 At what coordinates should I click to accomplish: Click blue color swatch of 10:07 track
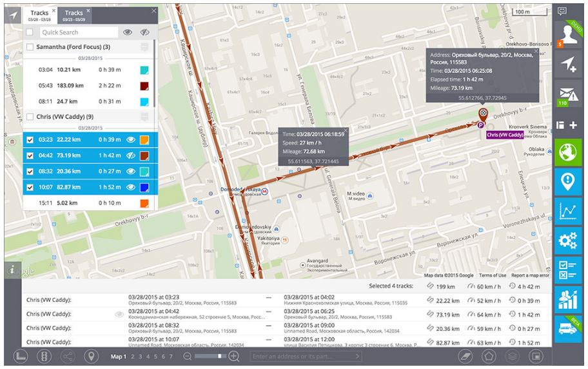coord(144,187)
